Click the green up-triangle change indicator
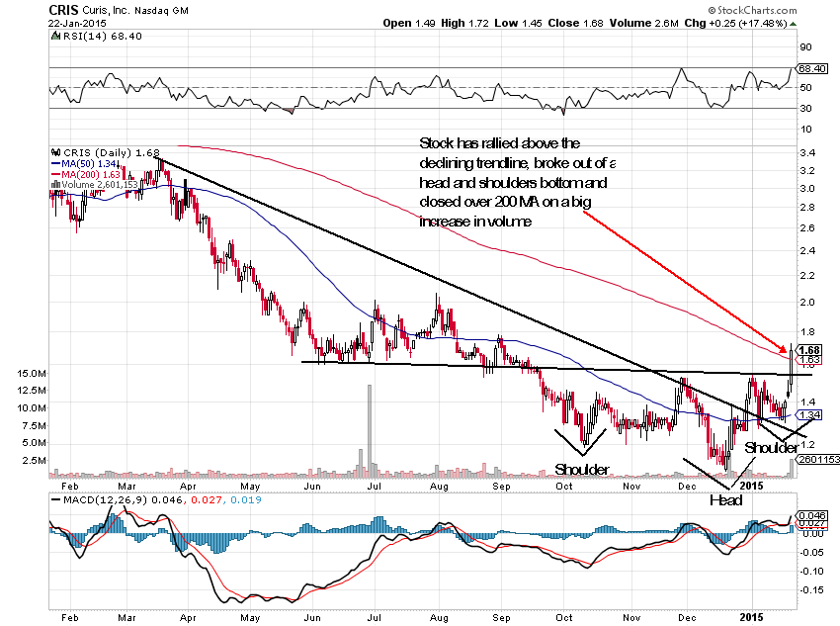This screenshot has height=626, width=840. pos(793,24)
